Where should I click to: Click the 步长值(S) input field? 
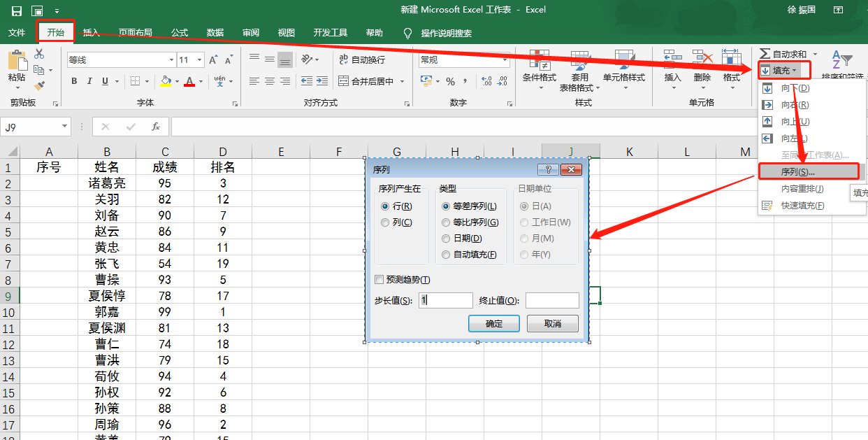(446, 300)
